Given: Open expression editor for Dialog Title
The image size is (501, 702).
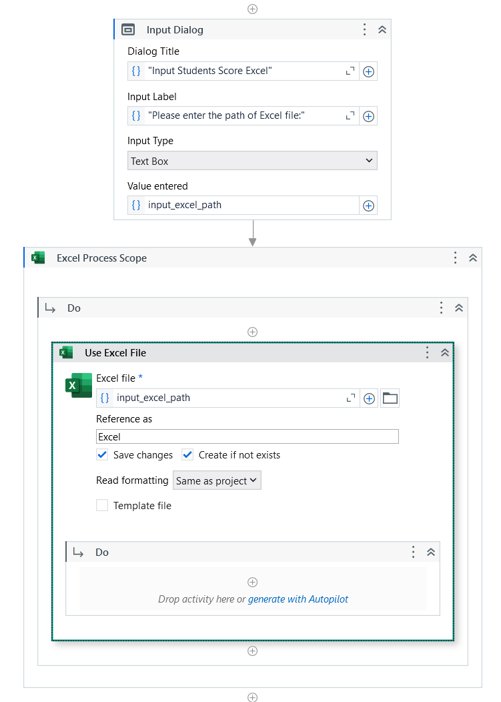Looking at the screenshot, I should coord(350,71).
